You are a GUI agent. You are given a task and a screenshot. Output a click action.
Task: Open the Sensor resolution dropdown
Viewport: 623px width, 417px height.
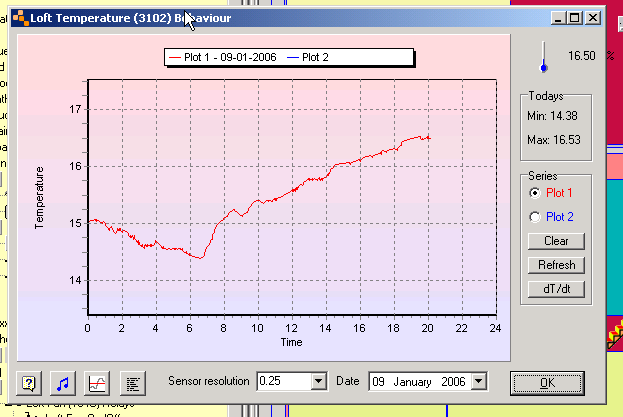coord(319,381)
